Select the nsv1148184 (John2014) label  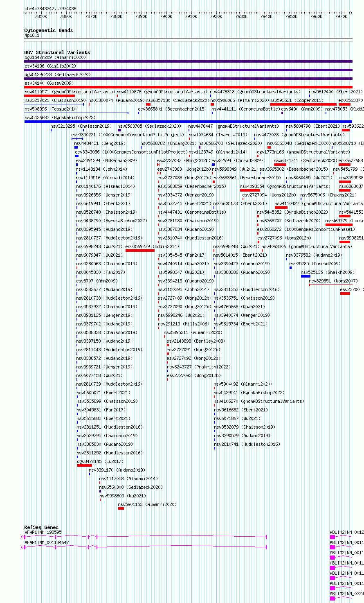tap(102, 169)
